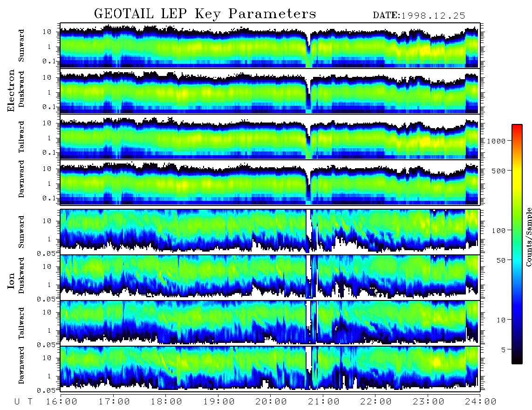The height and width of the screenshot is (410, 532).
Task: Click the 19:00 time tick label
Action: tap(219, 402)
